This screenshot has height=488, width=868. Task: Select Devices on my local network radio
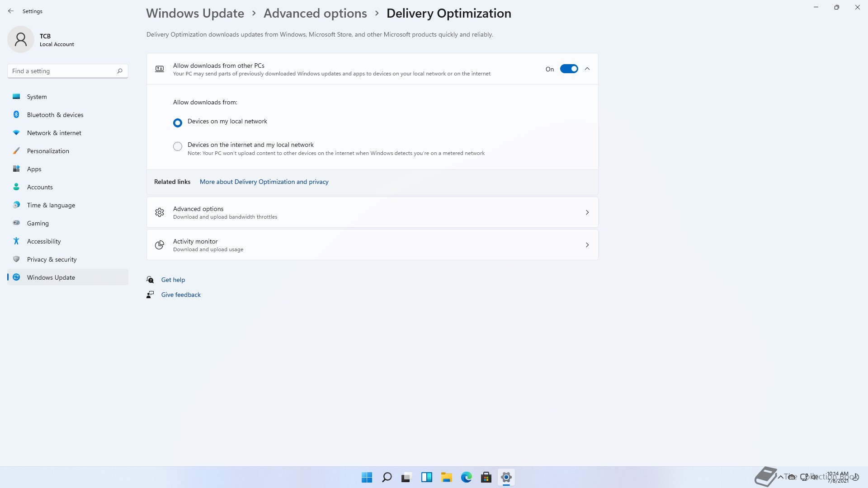point(178,122)
